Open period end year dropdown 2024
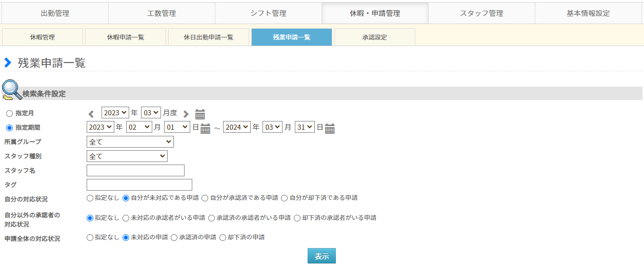 click(x=237, y=127)
